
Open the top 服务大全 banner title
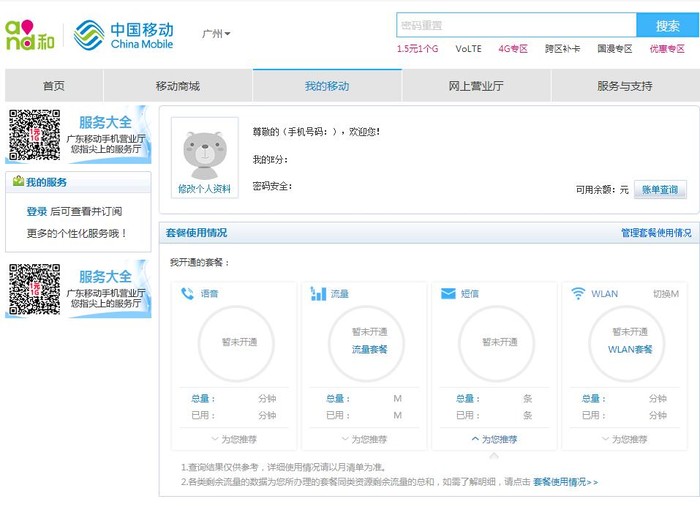click(x=105, y=122)
